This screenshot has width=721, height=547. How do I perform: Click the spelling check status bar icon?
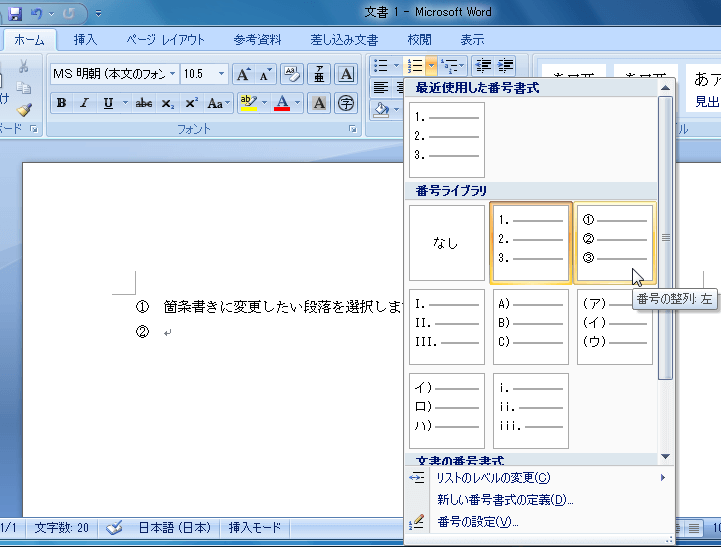point(114,528)
